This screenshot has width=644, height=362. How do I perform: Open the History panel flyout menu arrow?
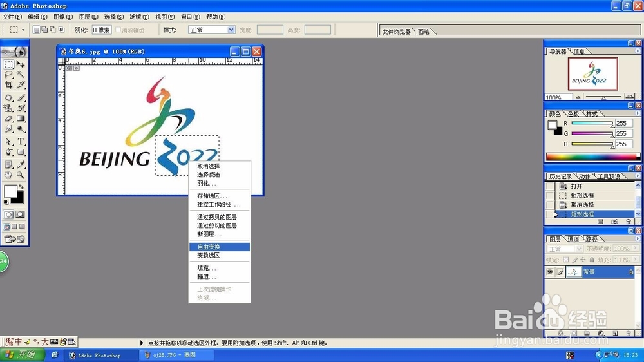tap(638, 176)
